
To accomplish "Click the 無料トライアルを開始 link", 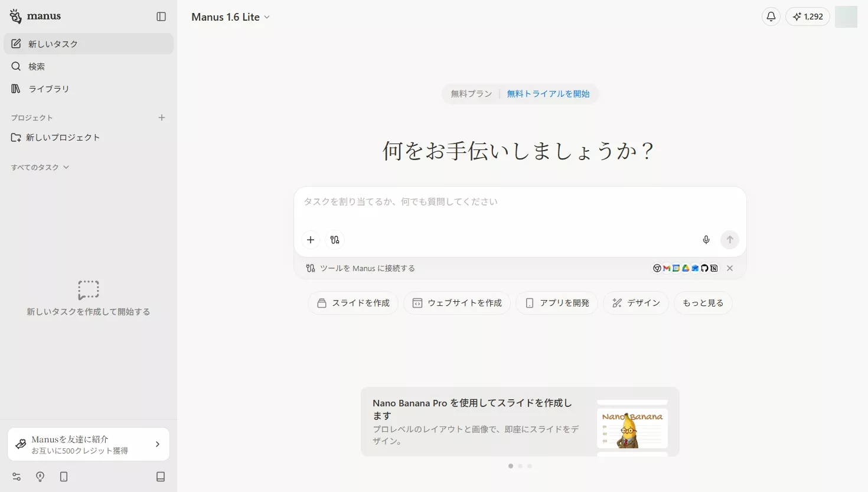I will 549,93.
